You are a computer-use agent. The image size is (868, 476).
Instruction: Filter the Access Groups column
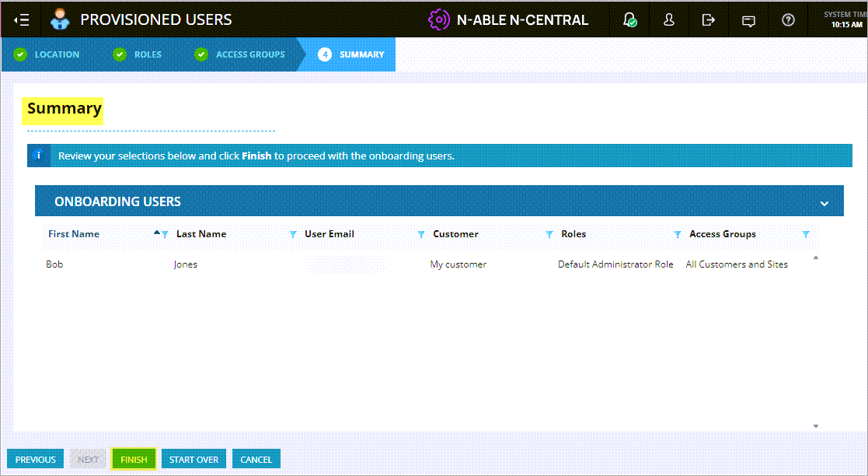tap(806, 234)
